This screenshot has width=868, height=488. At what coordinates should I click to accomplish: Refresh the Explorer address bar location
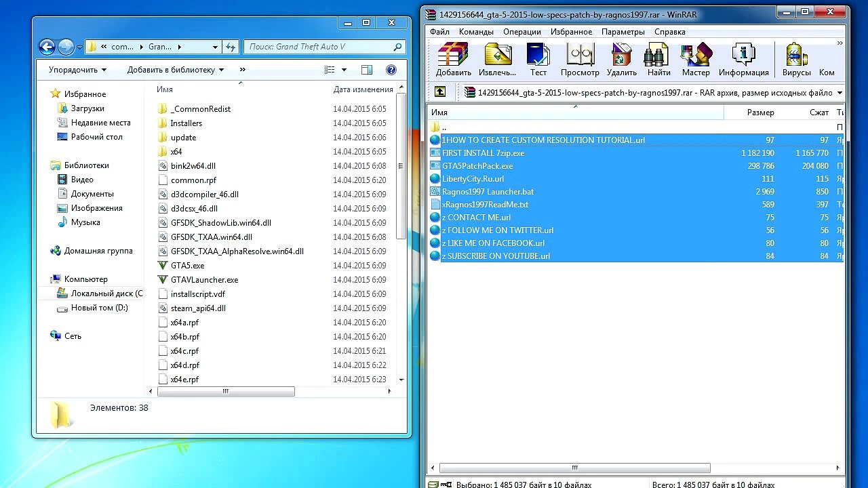pyautogui.click(x=231, y=47)
